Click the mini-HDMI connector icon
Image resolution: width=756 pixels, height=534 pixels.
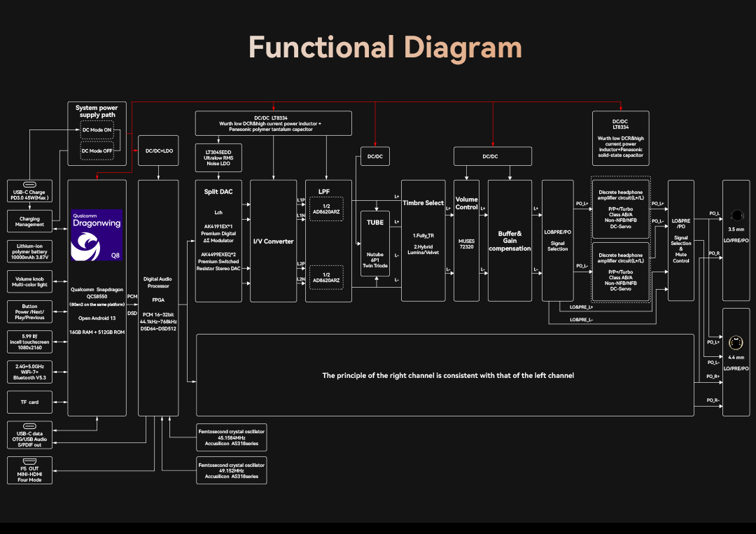point(29,461)
